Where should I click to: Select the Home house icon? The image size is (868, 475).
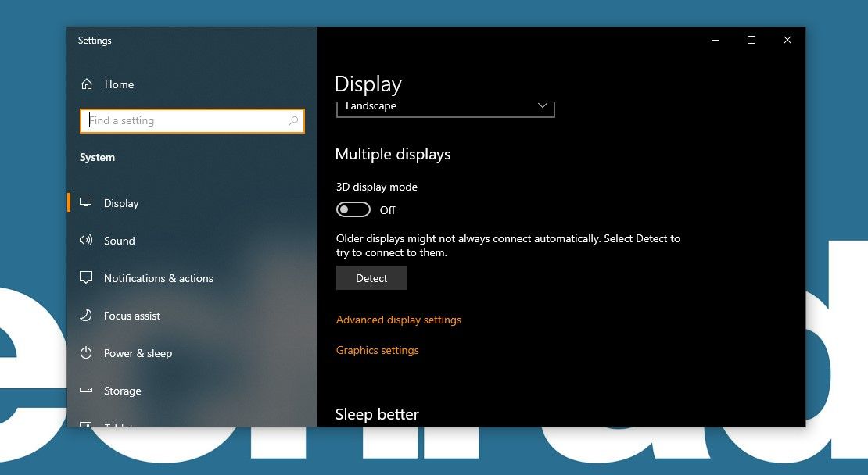pyautogui.click(x=87, y=84)
